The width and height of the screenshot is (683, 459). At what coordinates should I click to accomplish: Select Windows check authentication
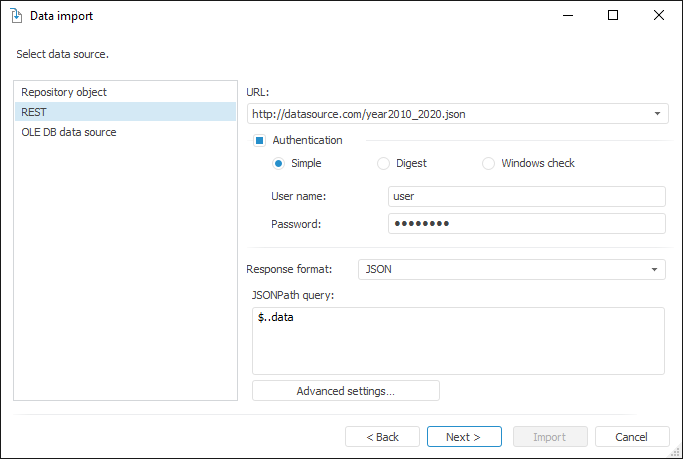click(488, 163)
